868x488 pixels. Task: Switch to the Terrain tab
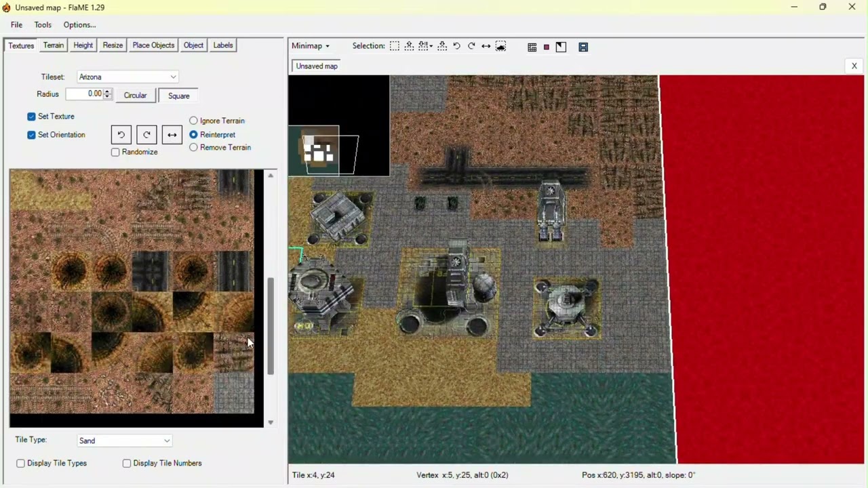pos(54,45)
